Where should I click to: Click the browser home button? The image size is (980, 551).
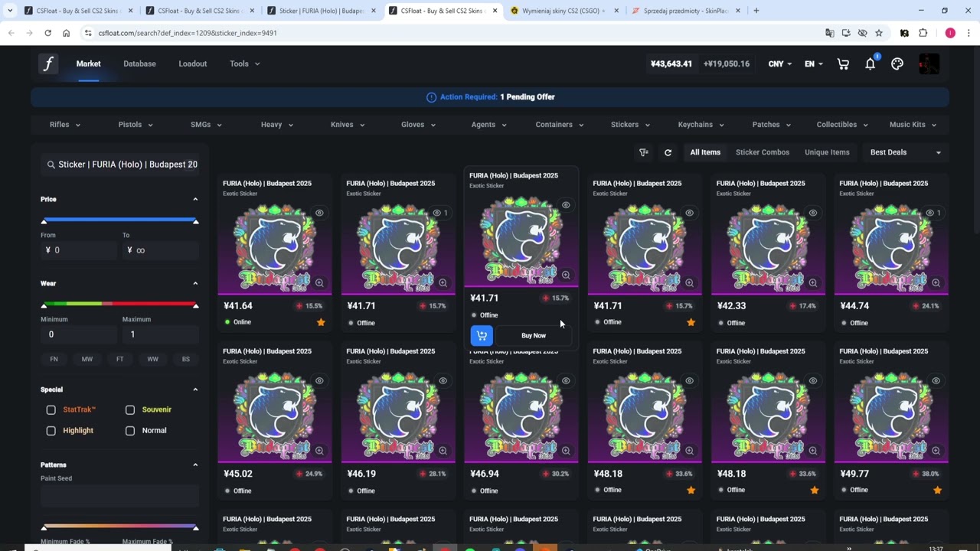click(x=66, y=33)
